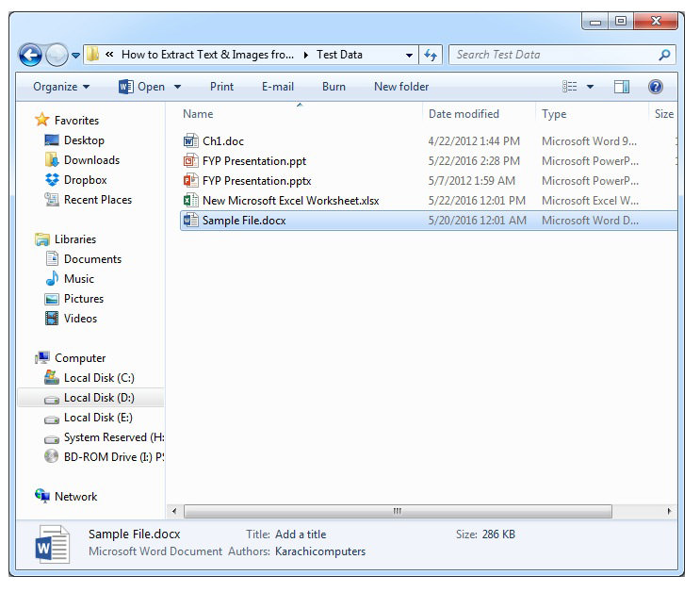This screenshot has height=592, width=700.
Task: Open the recent pages dropdown beside Forward
Action: (x=75, y=56)
